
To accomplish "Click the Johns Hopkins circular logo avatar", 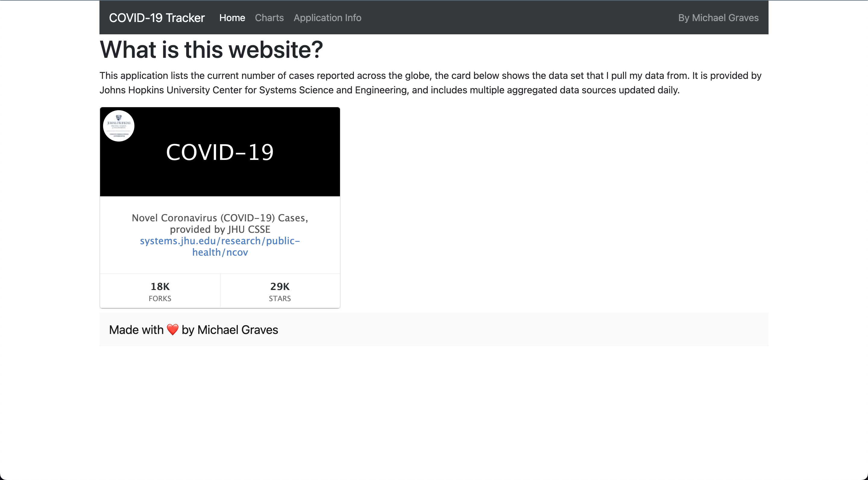I will click(119, 126).
